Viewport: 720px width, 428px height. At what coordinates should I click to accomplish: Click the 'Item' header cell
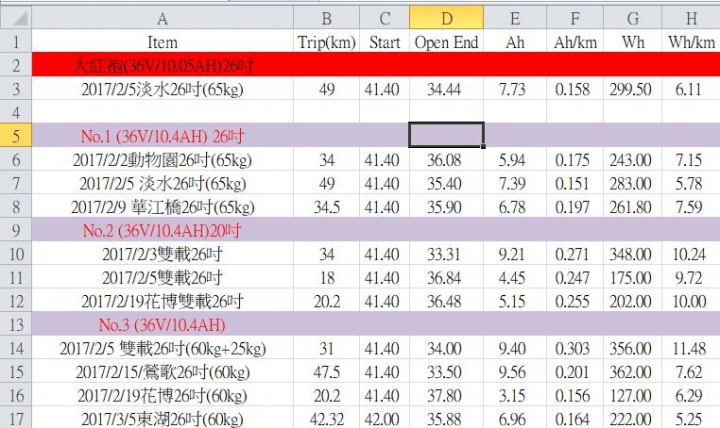click(x=163, y=41)
